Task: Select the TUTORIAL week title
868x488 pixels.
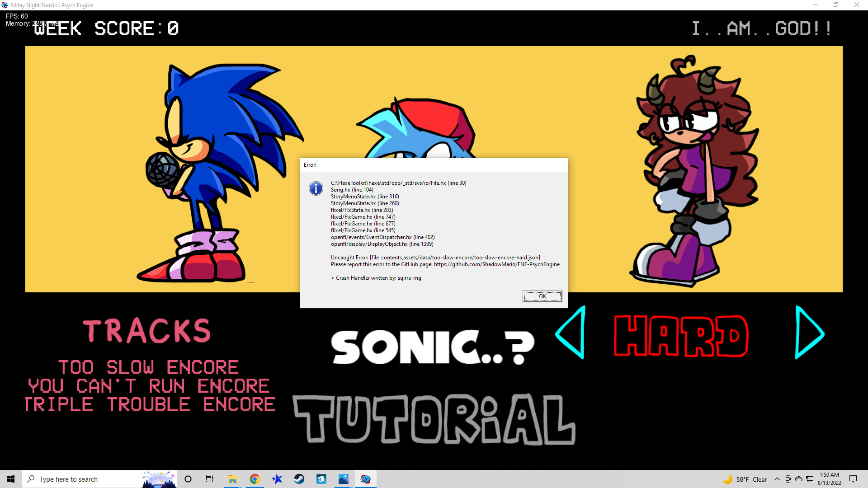Action: (434, 419)
